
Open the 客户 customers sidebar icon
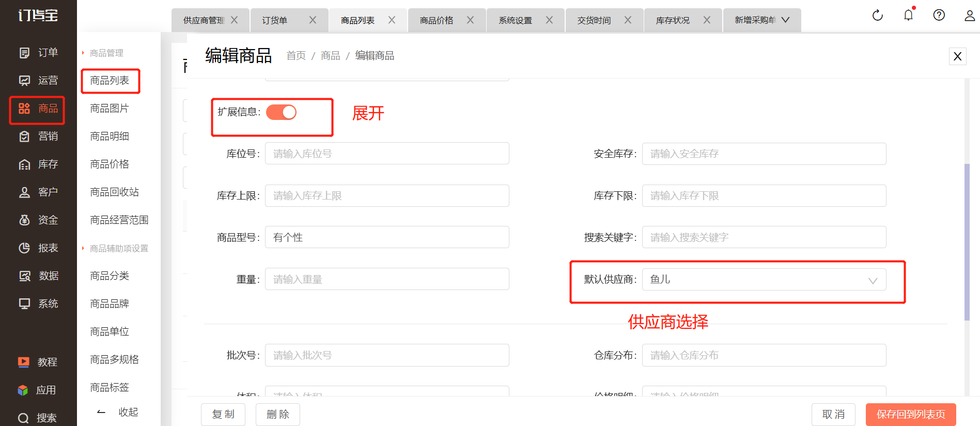click(x=24, y=192)
